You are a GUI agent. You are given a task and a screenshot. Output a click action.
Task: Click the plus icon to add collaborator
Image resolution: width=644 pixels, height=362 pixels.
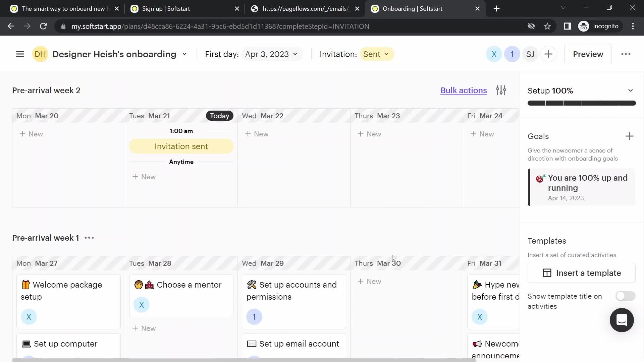pos(548,54)
